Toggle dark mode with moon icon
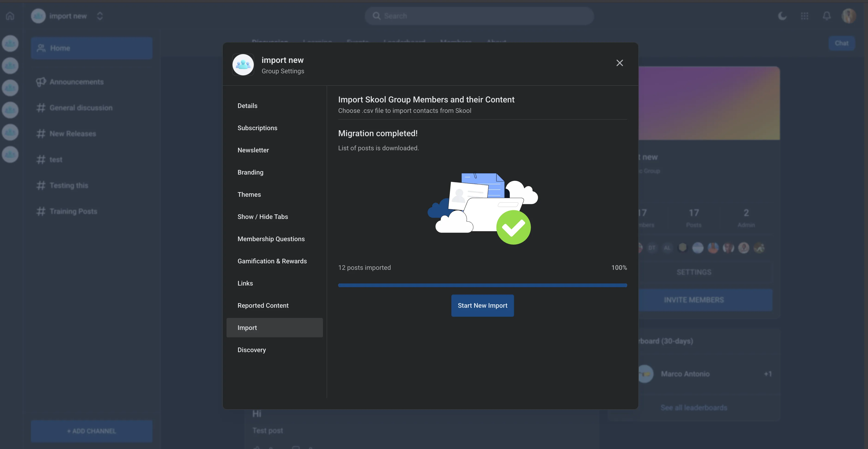Viewport: 868px width, 449px height. click(x=782, y=16)
